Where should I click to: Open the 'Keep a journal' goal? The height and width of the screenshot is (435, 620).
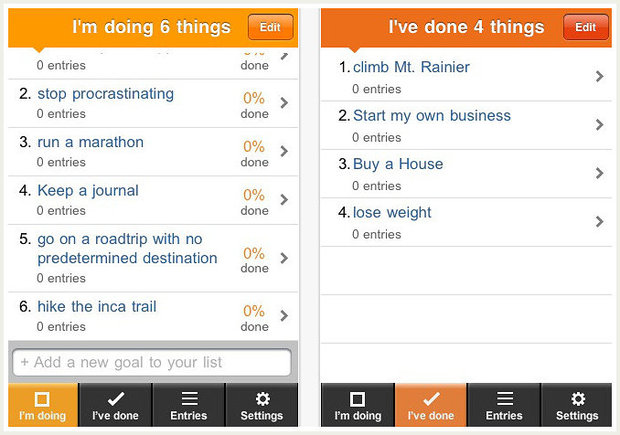coord(88,190)
